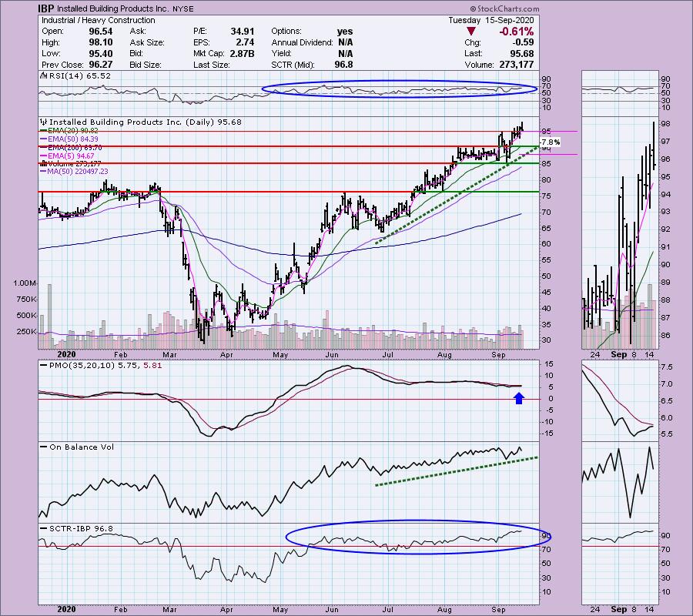
Task: Click the StockCharts.com watermark text
Action: click(x=504, y=8)
